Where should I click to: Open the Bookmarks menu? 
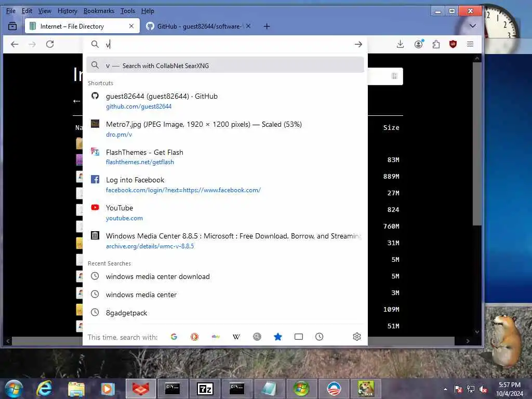tap(99, 11)
